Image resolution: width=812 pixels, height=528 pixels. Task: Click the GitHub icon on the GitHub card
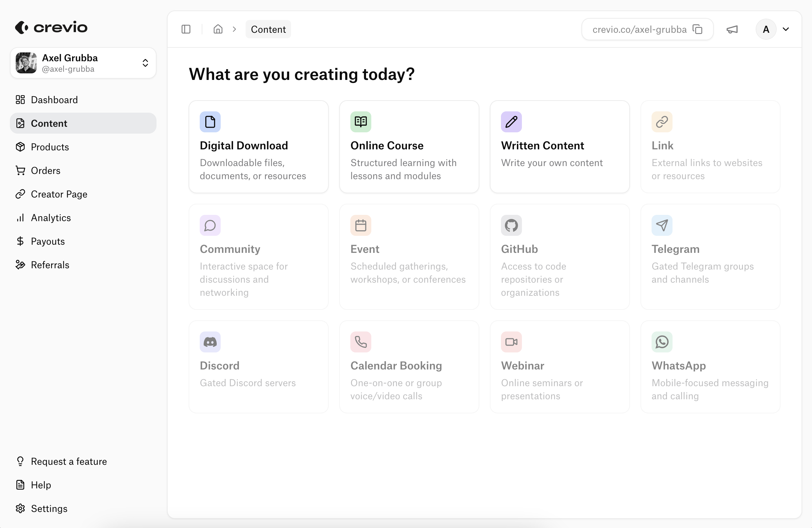point(511,225)
